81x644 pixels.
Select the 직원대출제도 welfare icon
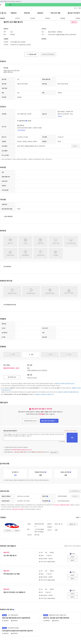click(25, 253)
